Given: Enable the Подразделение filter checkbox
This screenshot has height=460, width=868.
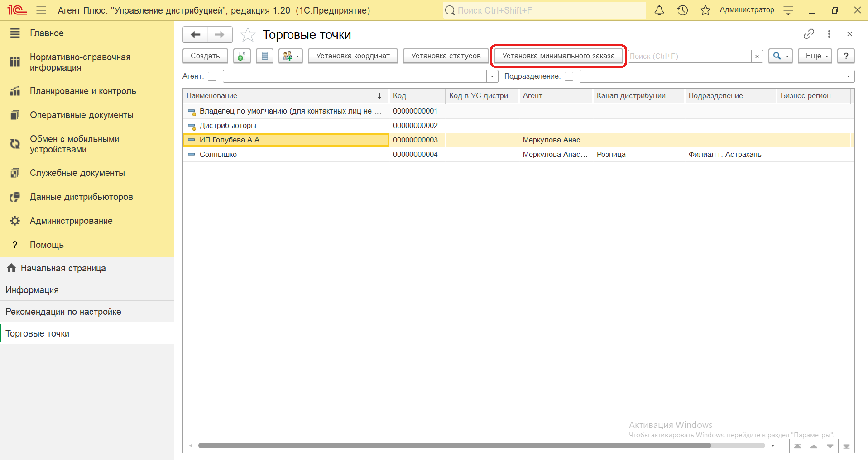Looking at the screenshot, I should click(x=569, y=76).
